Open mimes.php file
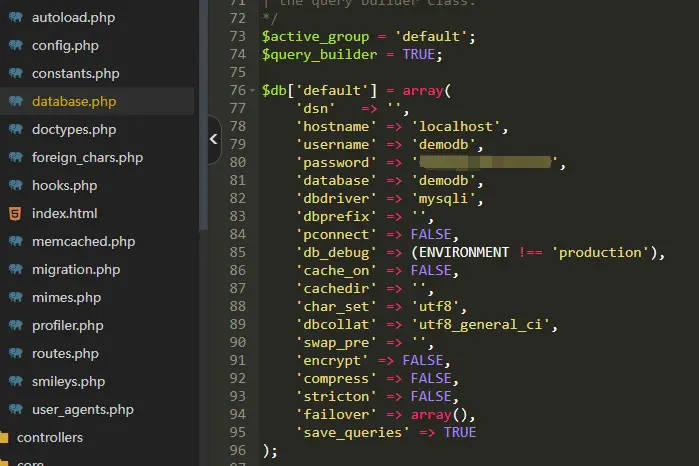This screenshot has height=466, width=699. 66,297
